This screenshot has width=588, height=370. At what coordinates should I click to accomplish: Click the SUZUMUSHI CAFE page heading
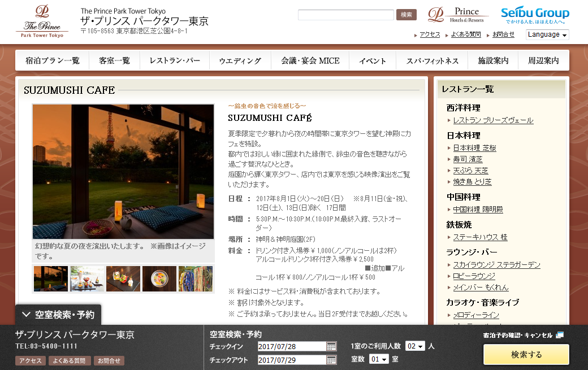(x=70, y=90)
